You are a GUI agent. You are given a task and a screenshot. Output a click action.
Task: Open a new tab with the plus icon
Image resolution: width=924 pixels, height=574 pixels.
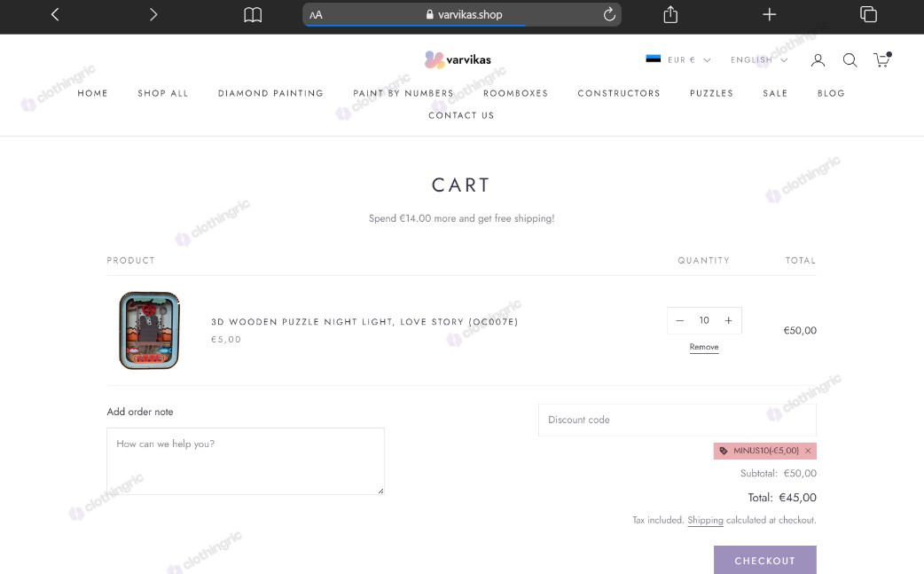769,14
